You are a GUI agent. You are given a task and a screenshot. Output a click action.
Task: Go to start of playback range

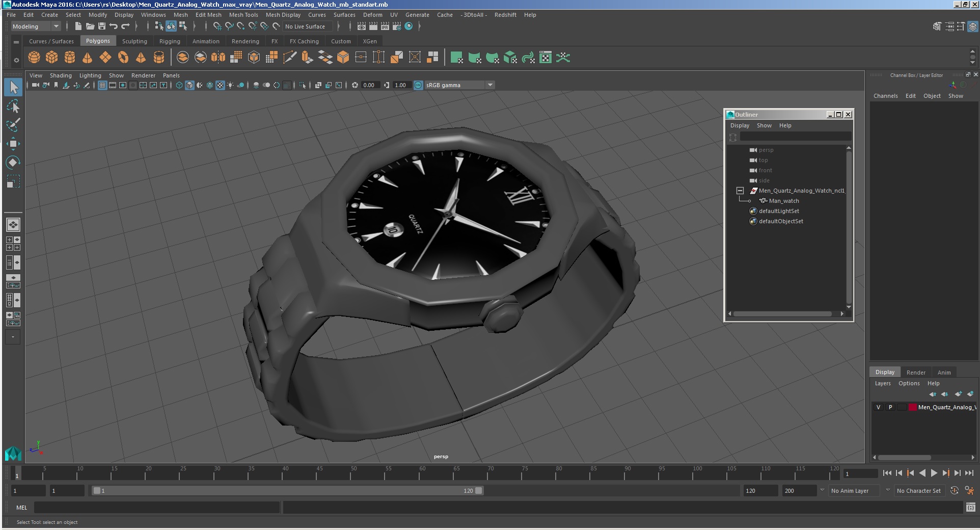(887, 473)
